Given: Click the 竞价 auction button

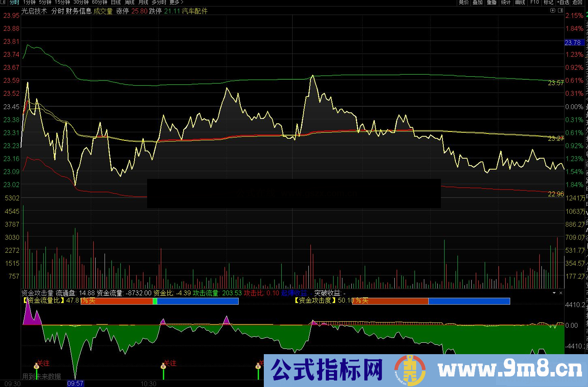Looking at the screenshot, I should (464, 2).
